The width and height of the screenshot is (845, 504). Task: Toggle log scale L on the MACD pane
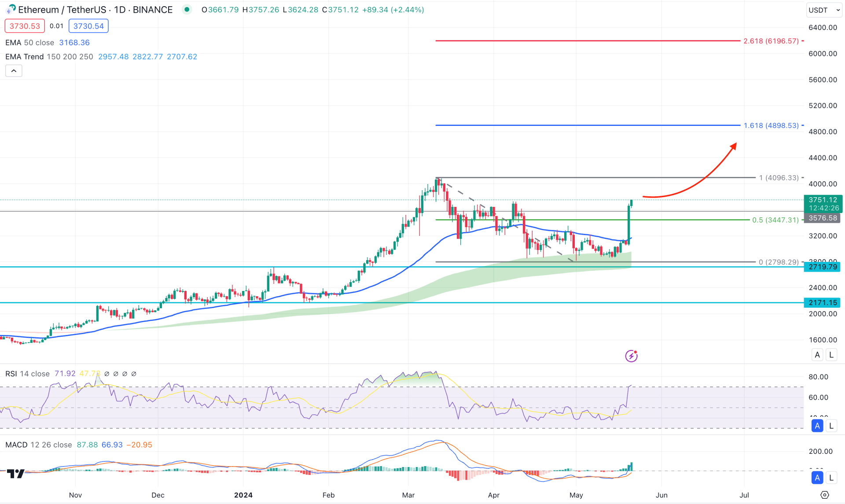(x=831, y=478)
